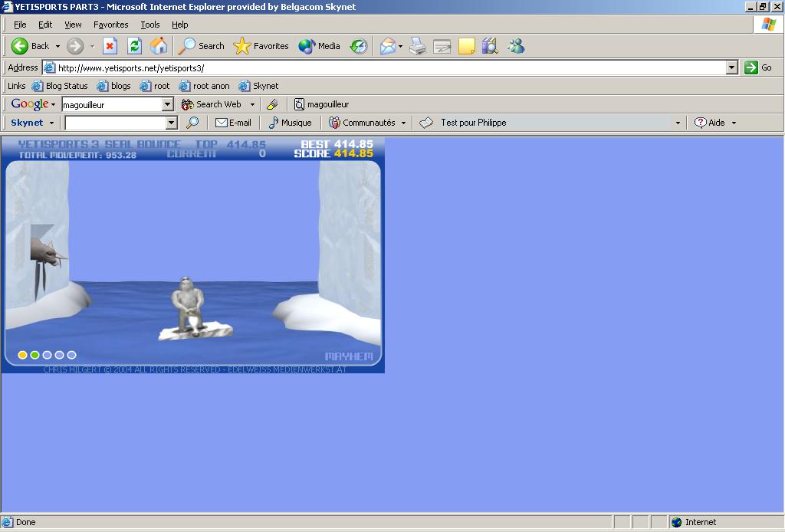Click the ticker dropdown arrow after Test pour Philippe
This screenshot has height=532, width=785.
[678, 123]
